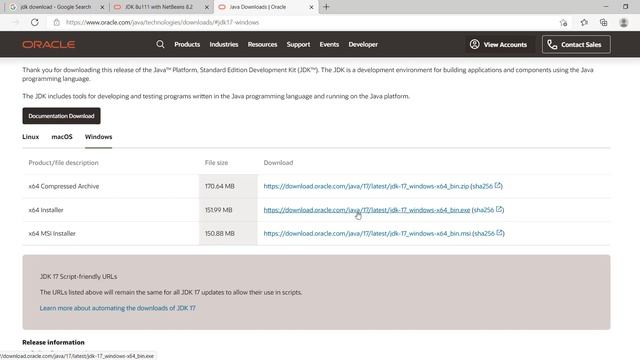Close the JDK 8u111 with NetBeans tab
This screenshot has width=640, height=360.
[207, 7]
